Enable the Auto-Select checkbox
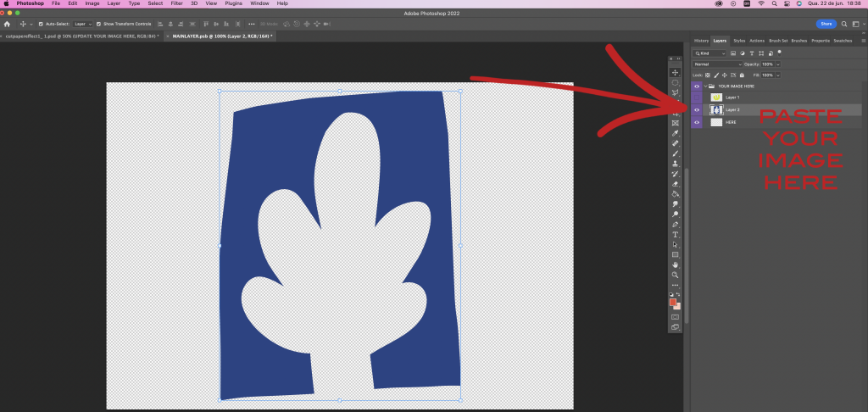Viewport: 868px width, 412px height. (x=41, y=24)
